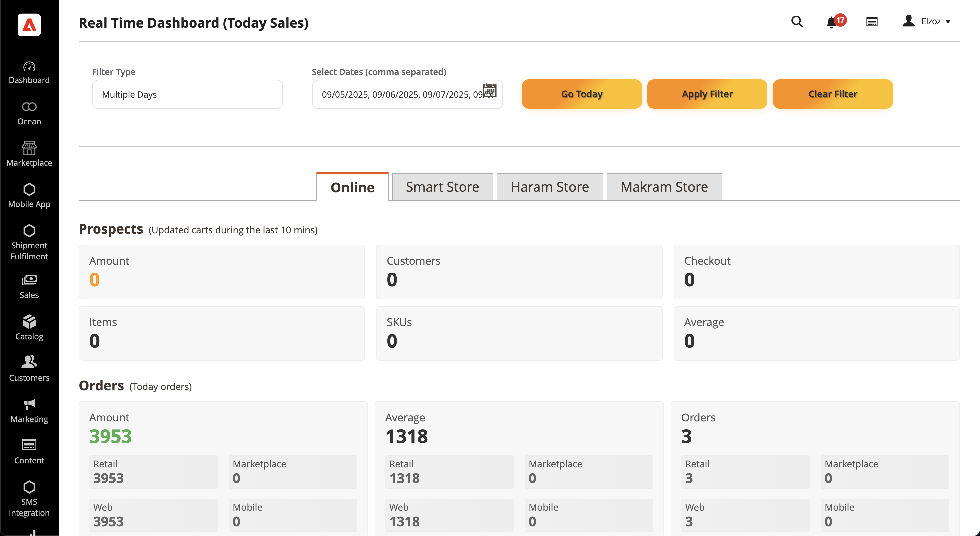This screenshot has width=980, height=536.
Task: Switch to the Haram Store tab
Action: click(549, 187)
